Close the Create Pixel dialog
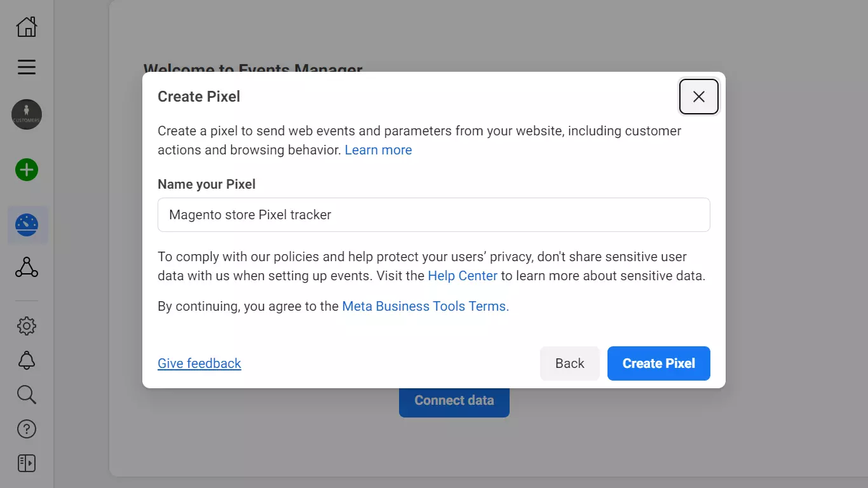Image resolution: width=868 pixels, height=488 pixels. pos(698,97)
